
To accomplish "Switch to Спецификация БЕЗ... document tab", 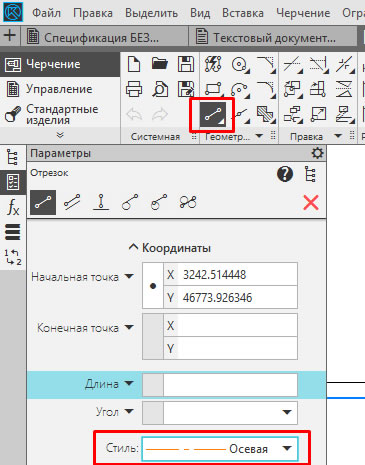I will point(104,37).
